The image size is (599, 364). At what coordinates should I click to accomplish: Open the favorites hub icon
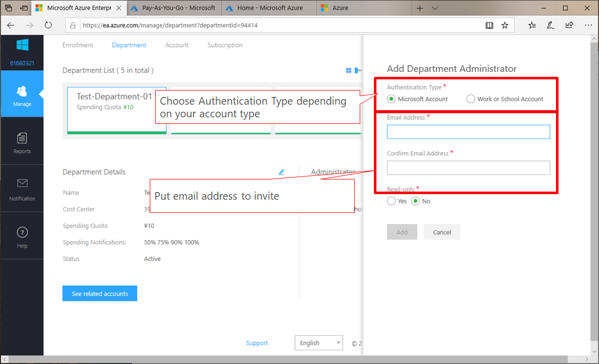(532, 25)
